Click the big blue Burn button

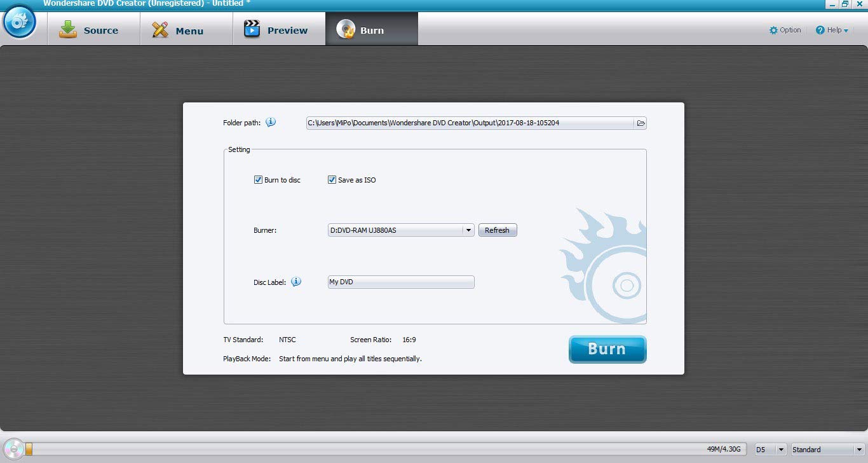tap(607, 349)
